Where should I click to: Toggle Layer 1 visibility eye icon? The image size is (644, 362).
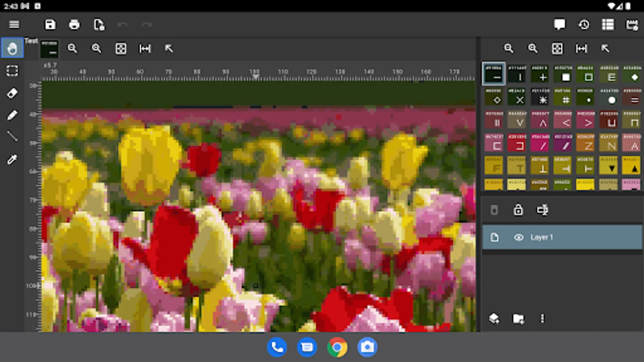point(518,237)
